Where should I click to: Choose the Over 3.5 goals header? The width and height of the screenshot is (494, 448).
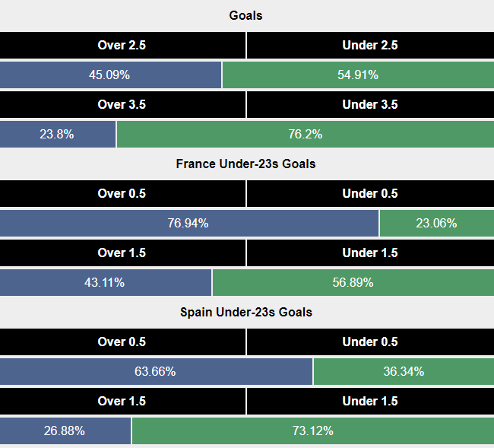pos(122,104)
